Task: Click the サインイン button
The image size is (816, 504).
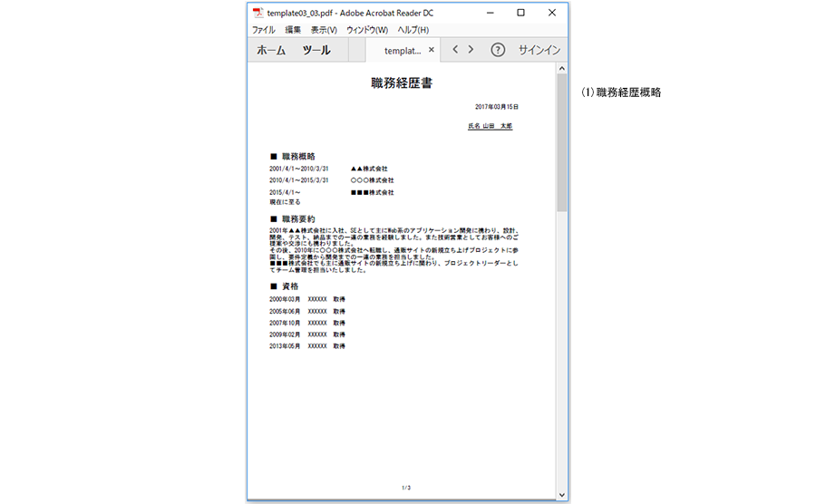Action: (539, 50)
